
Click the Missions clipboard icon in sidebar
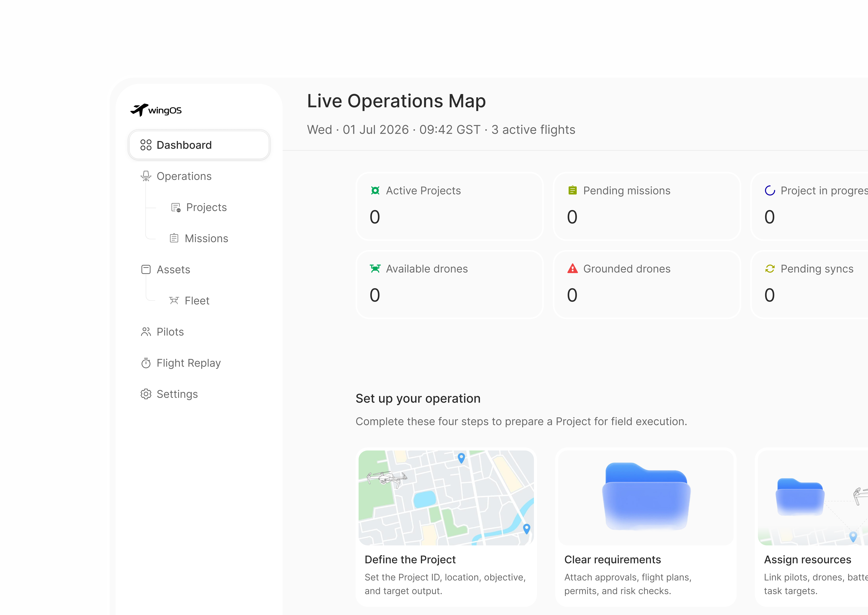tap(174, 238)
